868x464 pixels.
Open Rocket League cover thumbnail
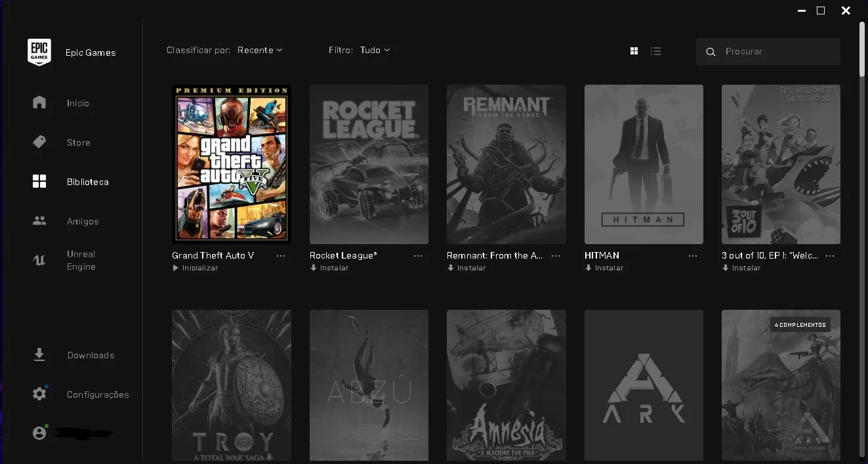[x=369, y=164]
